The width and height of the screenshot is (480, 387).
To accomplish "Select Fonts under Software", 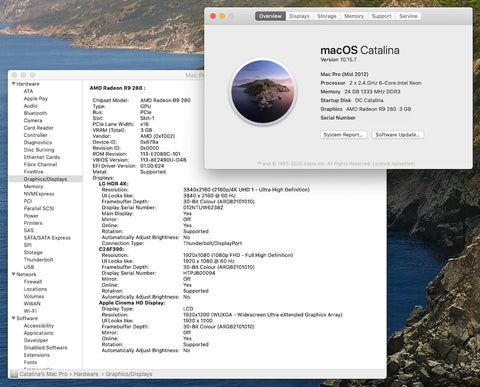I will 30,362.
